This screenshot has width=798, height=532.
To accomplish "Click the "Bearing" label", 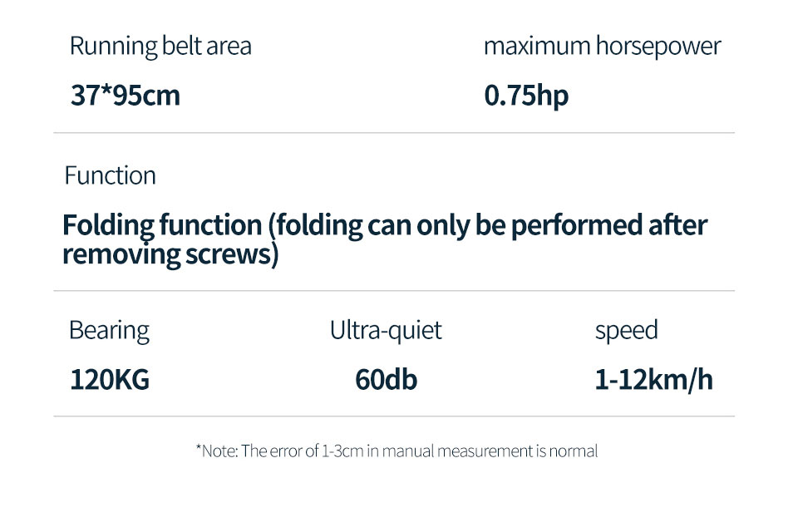I will [109, 330].
